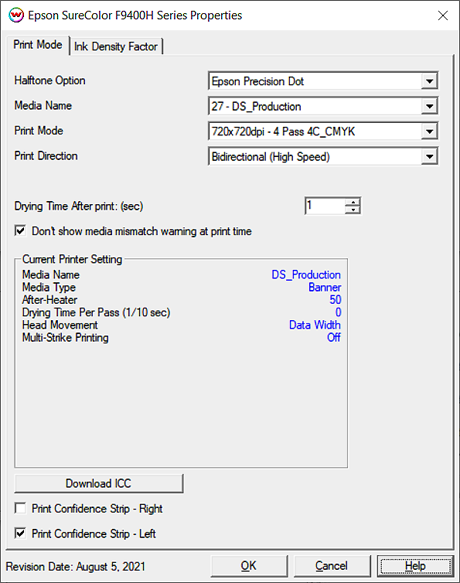460x583 pixels.
Task: Decrease drying time with the down arrow
Action: [352, 210]
